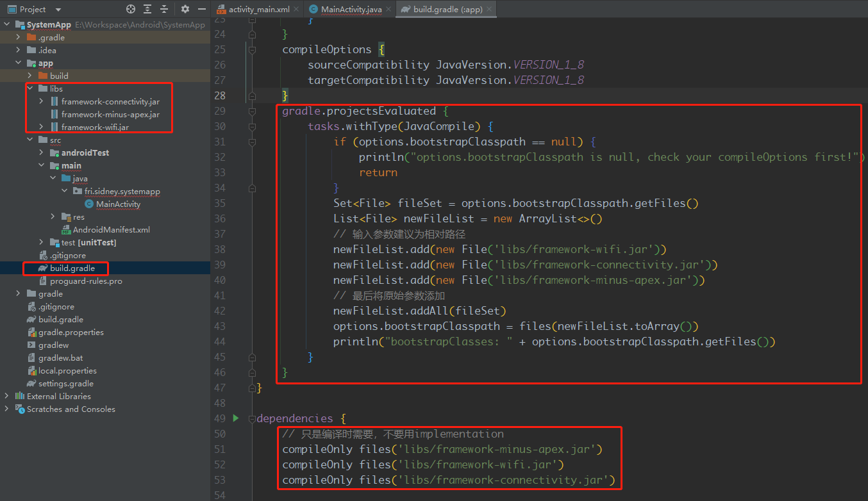Expand External Libraries node
Screen dimensions: 868x501
point(7,397)
